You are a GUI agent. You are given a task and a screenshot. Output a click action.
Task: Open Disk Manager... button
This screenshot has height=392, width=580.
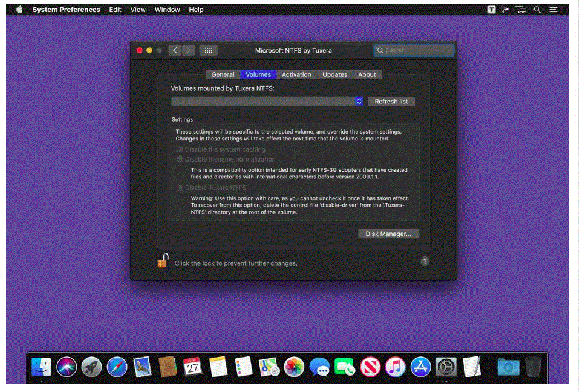click(x=388, y=234)
